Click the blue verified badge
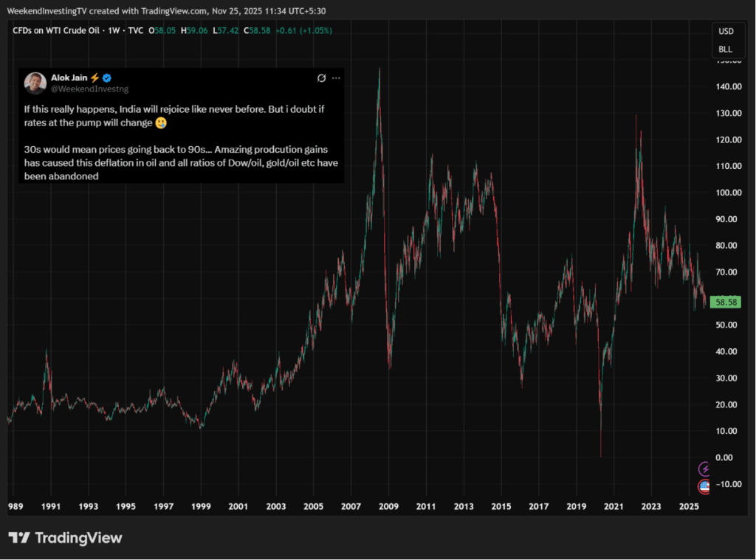This screenshot has height=560, width=756. tap(106, 78)
